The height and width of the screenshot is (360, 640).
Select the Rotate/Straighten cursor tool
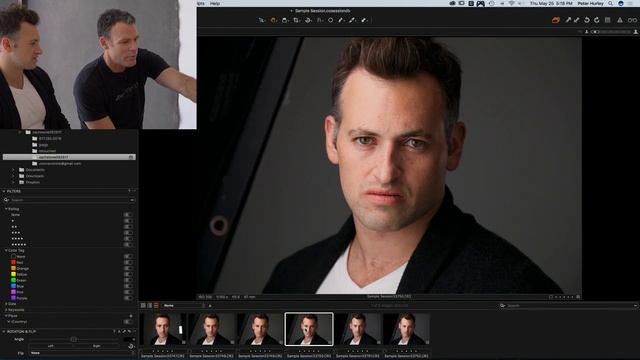(308, 20)
